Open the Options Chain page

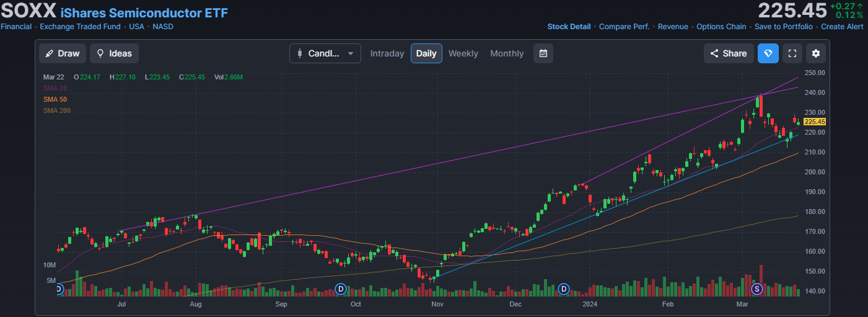[x=721, y=27]
